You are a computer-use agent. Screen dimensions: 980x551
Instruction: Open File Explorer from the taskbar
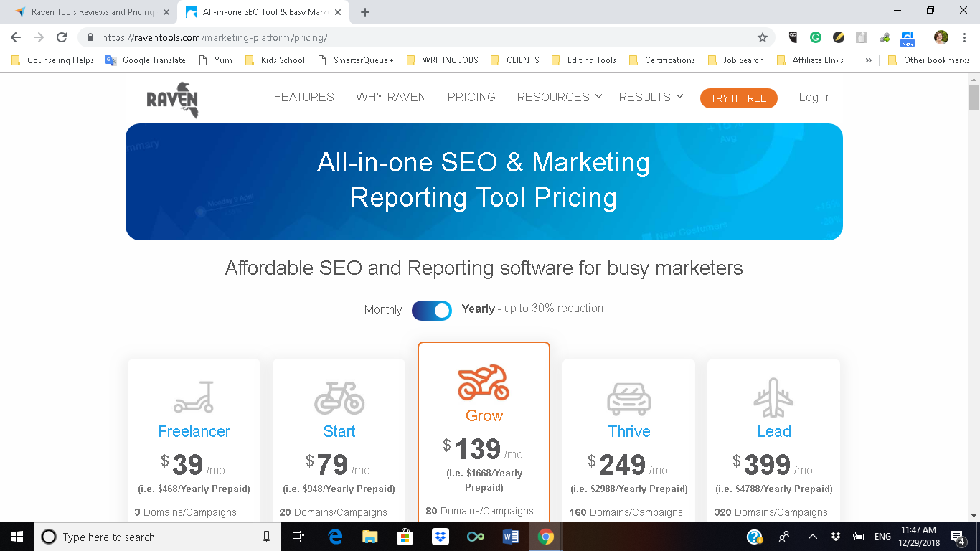pos(370,537)
